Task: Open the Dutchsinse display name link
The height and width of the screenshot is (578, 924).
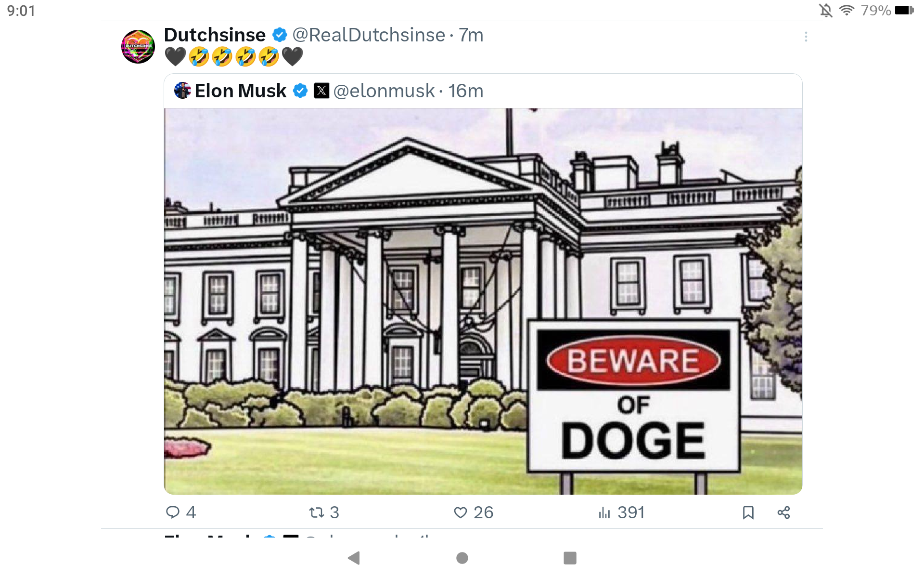Action: tap(215, 35)
